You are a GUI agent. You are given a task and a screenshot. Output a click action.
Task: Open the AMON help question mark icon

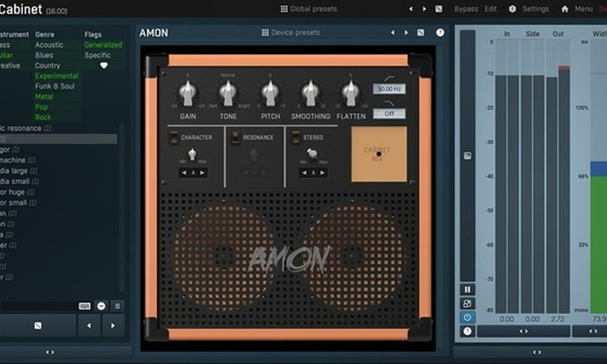pos(440,33)
